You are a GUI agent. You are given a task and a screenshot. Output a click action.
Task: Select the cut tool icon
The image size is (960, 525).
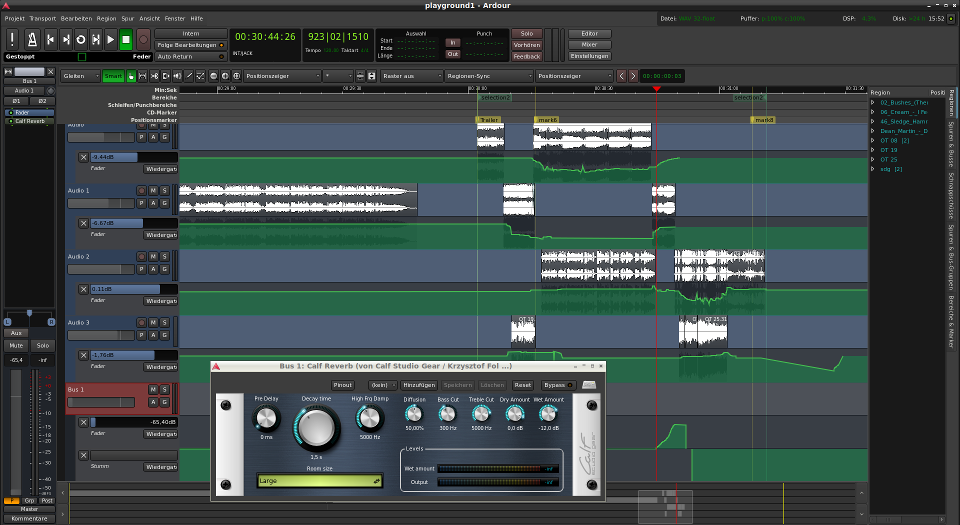click(154, 76)
